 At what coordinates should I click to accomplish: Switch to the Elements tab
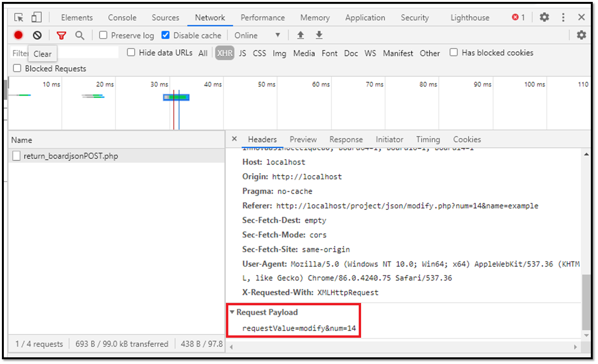(77, 18)
